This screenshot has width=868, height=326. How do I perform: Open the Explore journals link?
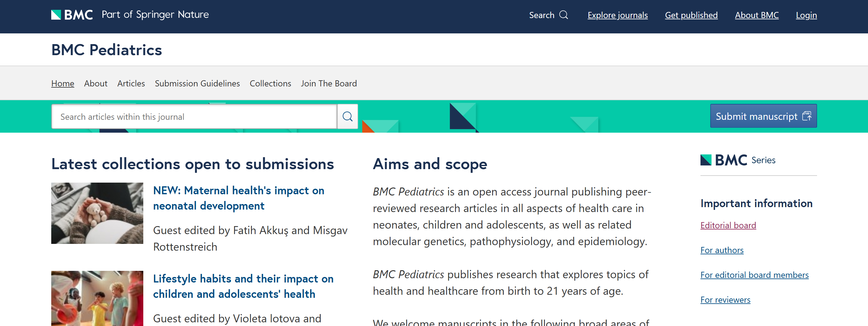click(x=617, y=15)
